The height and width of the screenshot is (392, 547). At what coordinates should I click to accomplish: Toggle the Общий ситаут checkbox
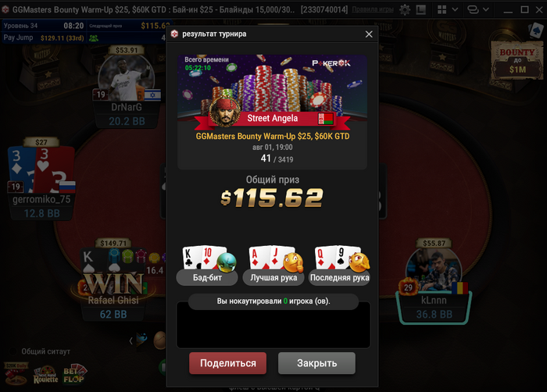[13, 351]
